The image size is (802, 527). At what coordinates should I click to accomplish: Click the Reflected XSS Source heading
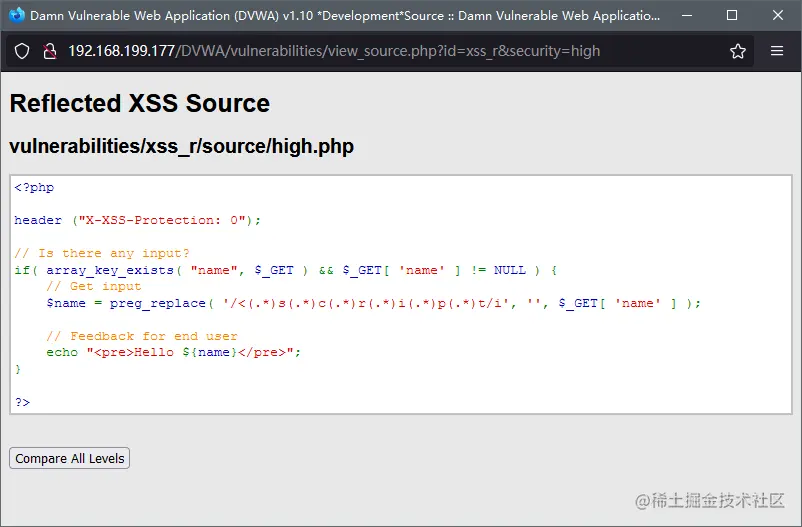140,103
